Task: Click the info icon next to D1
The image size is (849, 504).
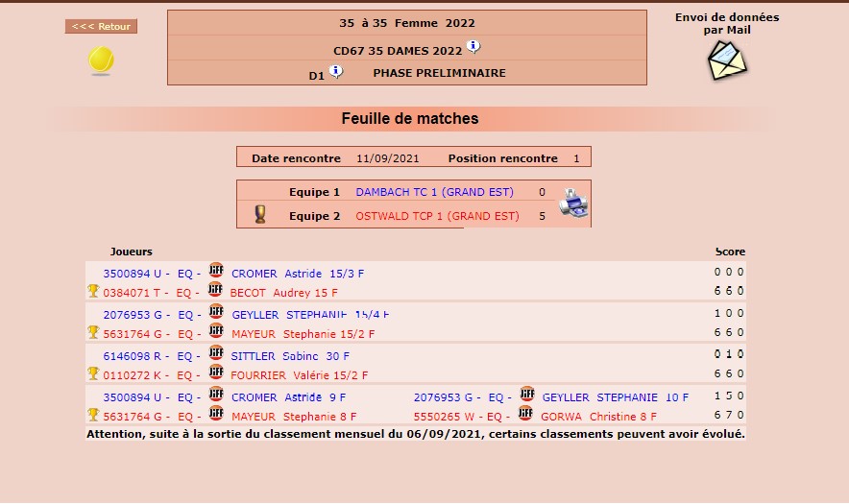Action: coord(335,71)
